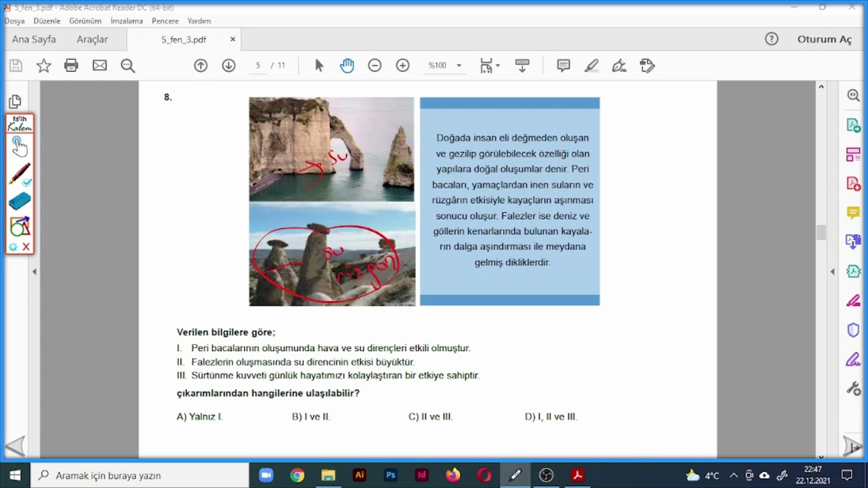868x488 pixels.
Task: Click the scroll up arrow of document
Action: [x=821, y=87]
